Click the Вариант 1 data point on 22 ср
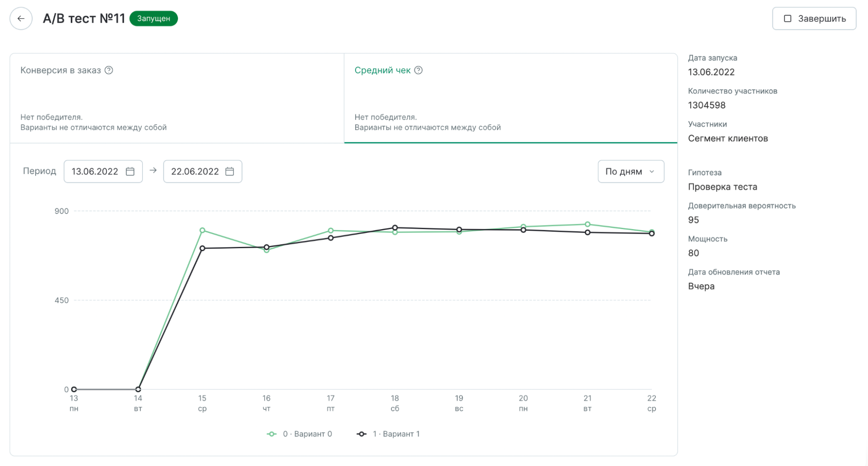Screen dimensions: 868x466 652,233
